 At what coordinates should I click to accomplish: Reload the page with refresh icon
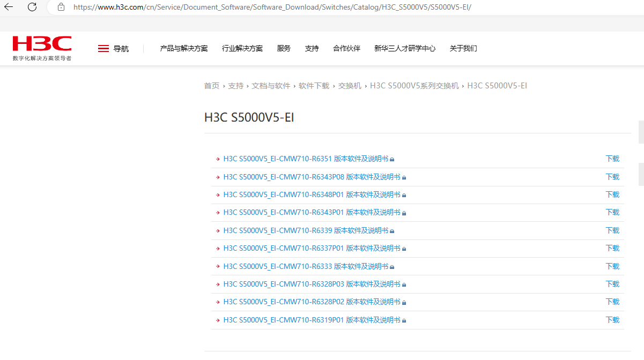point(32,7)
